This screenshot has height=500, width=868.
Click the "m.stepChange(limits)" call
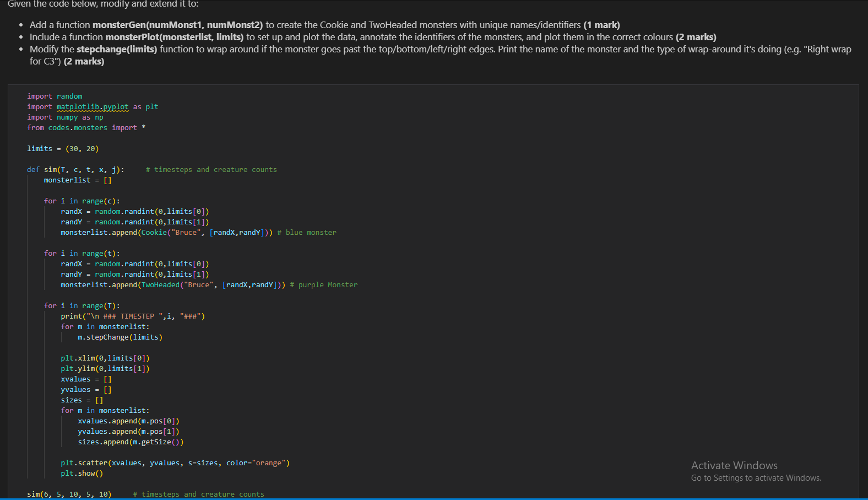(x=120, y=337)
